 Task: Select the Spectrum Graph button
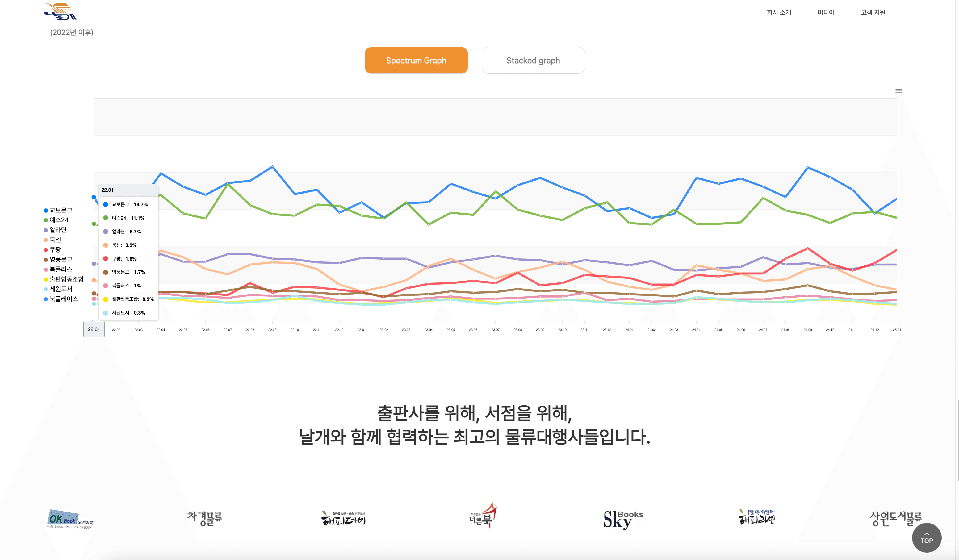(416, 61)
